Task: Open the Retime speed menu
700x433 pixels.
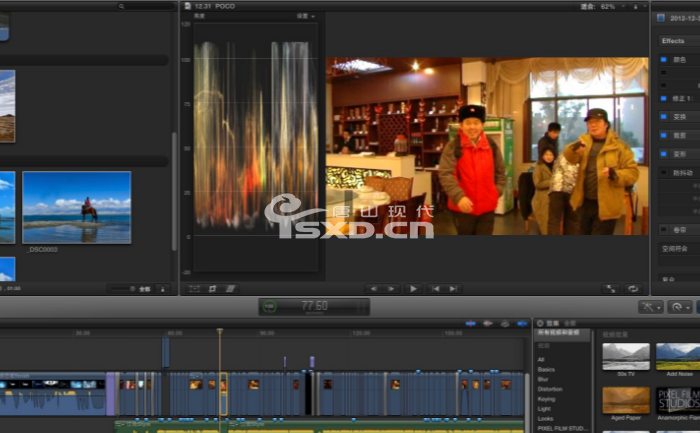Action: tap(680, 307)
